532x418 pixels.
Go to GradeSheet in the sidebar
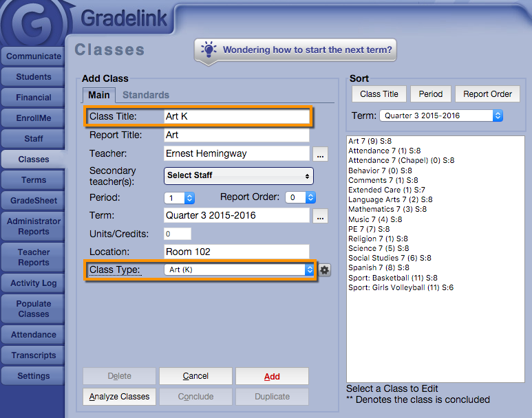coord(33,201)
